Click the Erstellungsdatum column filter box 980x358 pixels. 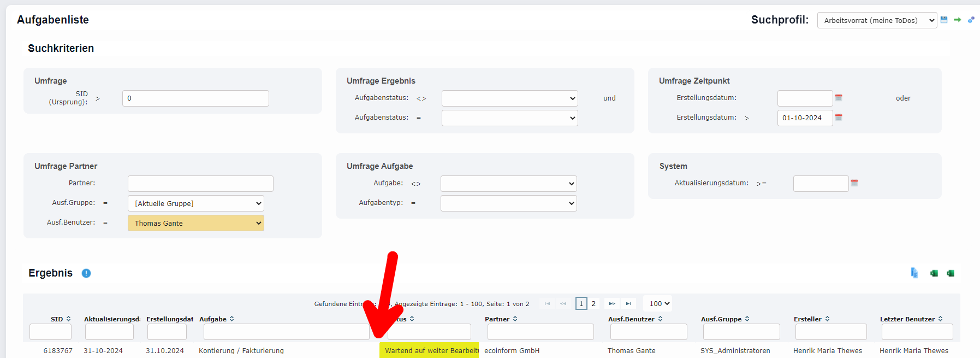(x=167, y=332)
